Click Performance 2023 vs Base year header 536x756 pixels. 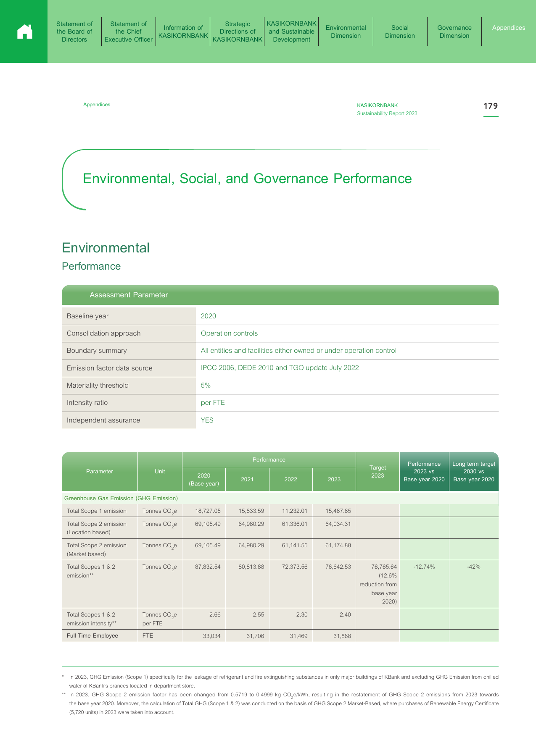pos(424,471)
